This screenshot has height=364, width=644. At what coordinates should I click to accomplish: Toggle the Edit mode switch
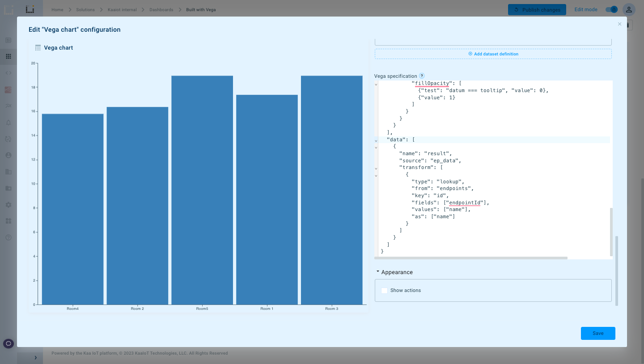pyautogui.click(x=611, y=9)
